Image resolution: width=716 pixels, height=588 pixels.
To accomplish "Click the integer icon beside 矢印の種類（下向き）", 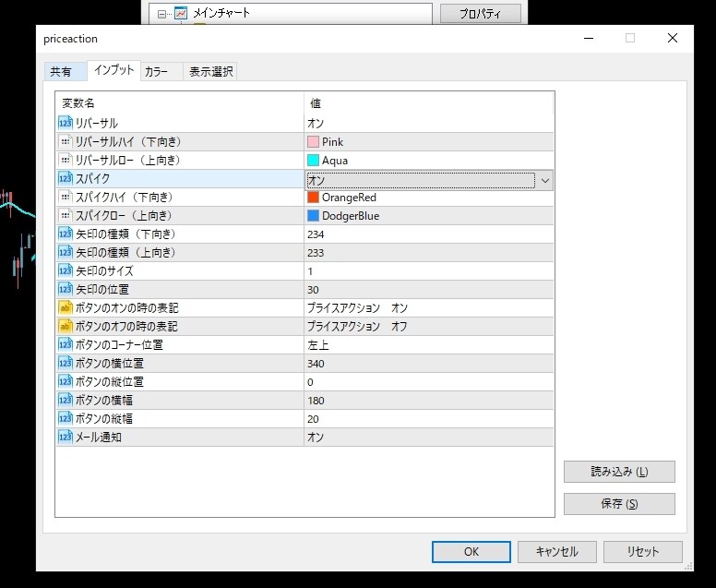I will (66, 234).
